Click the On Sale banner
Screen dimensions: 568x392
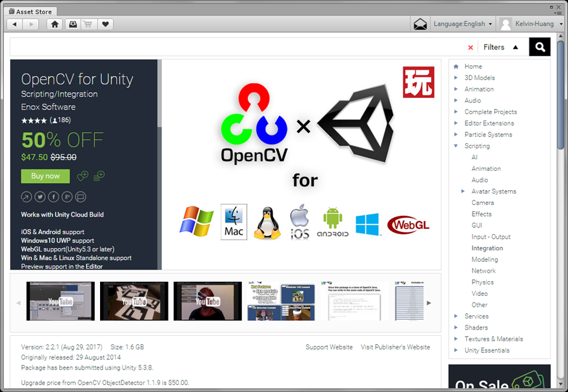click(x=500, y=377)
